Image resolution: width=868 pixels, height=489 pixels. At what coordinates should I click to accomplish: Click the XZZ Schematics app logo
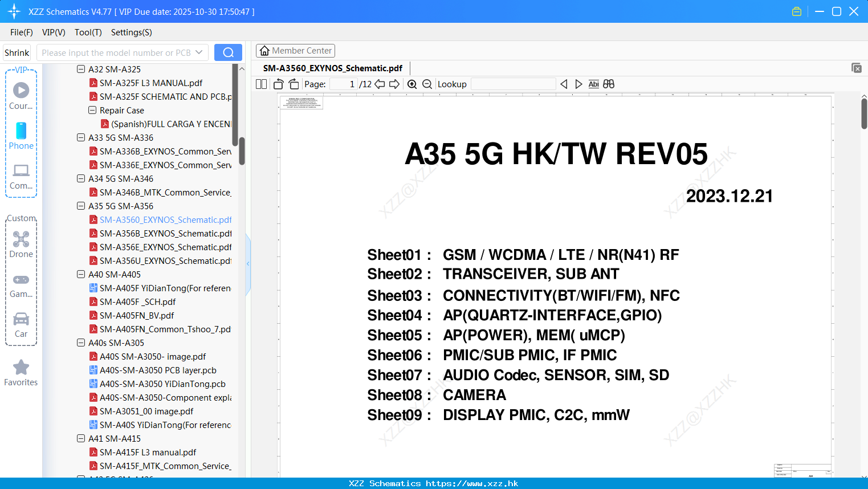[x=14, y=11]
